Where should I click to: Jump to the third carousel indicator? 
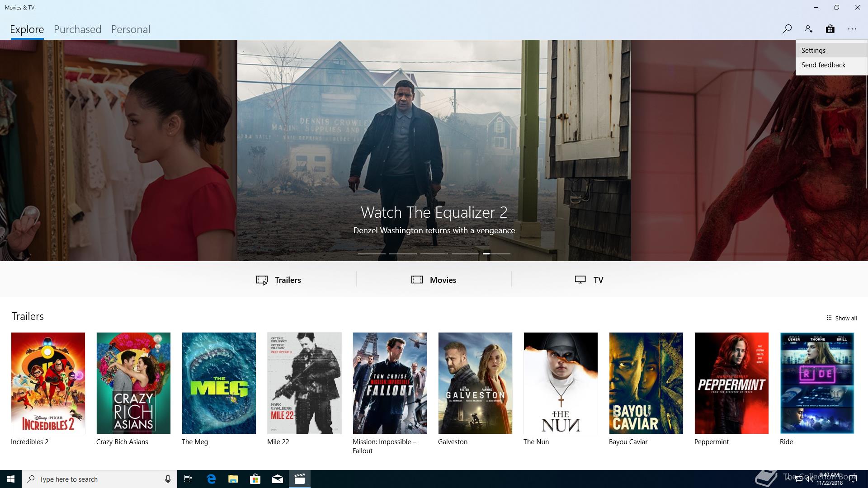(x=434, y=253)
